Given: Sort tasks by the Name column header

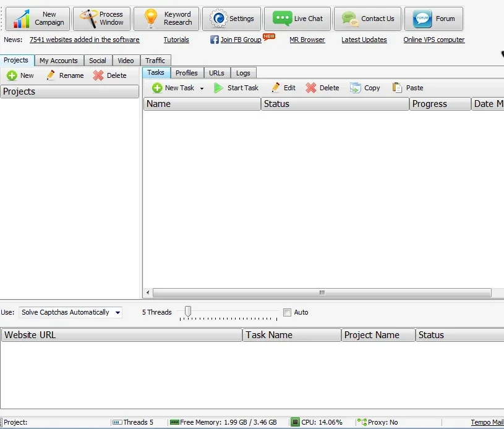Looking at the screenshot, I should coord(202,104).
